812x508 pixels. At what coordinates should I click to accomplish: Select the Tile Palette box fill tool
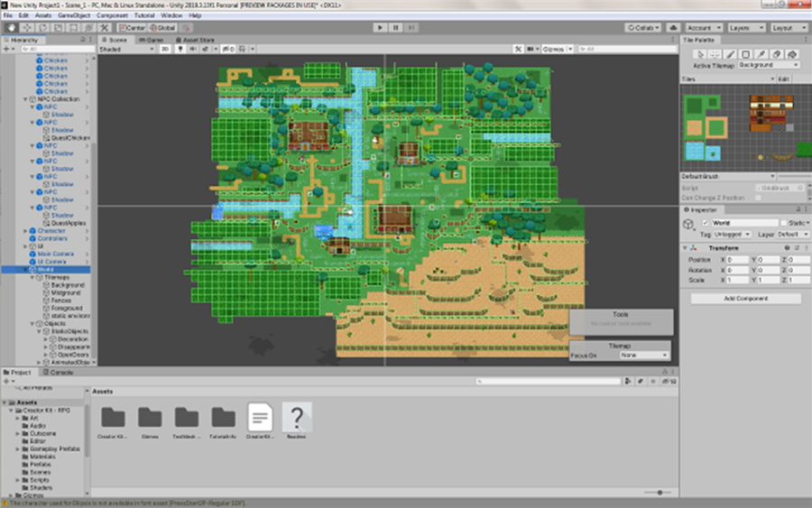tap(746, 54)
